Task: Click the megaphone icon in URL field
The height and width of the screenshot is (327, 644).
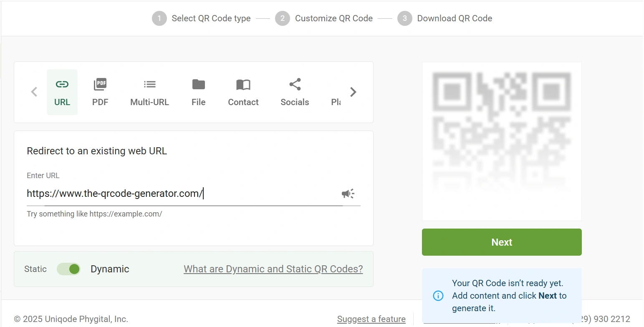Action: click(x=348, y=194)
